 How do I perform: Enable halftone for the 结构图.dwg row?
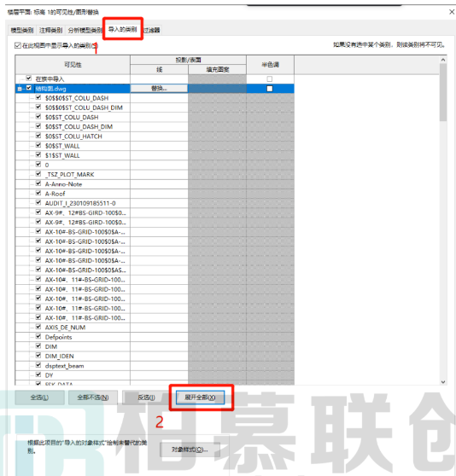click(270, 89)
